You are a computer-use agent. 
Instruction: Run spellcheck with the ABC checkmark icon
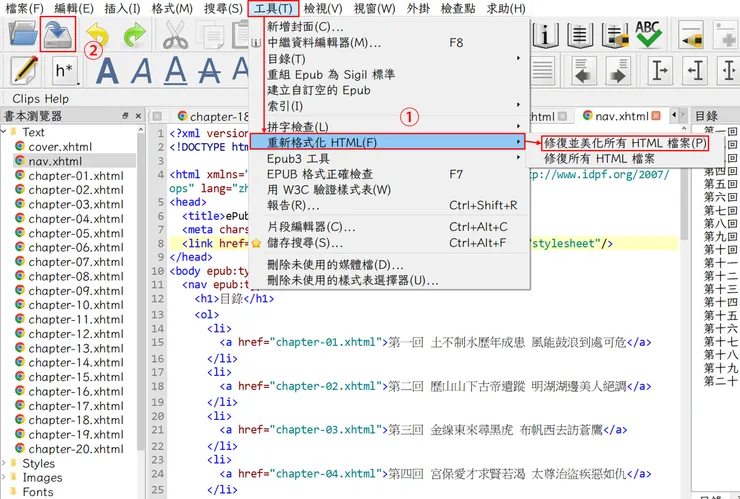(x=648, y=35)
